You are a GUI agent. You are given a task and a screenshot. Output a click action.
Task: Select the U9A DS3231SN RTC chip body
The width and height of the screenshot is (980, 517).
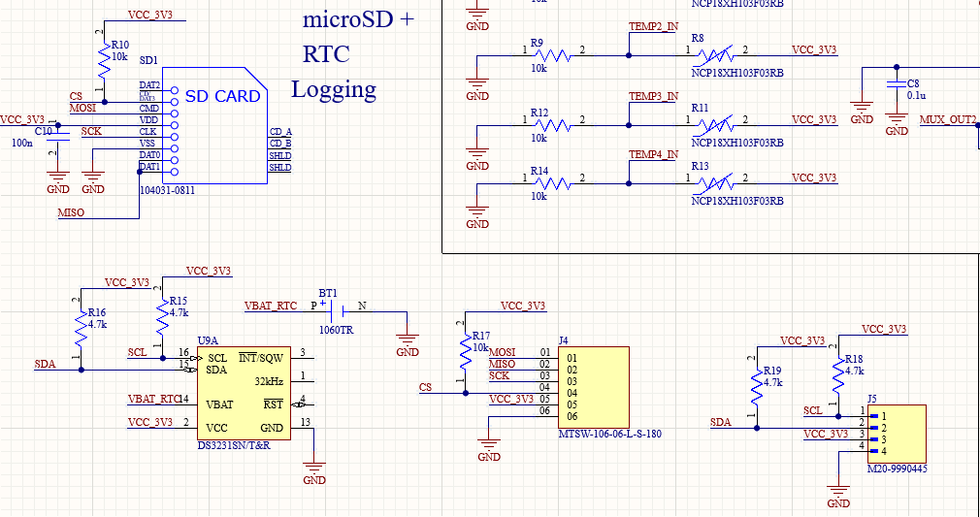245,394
